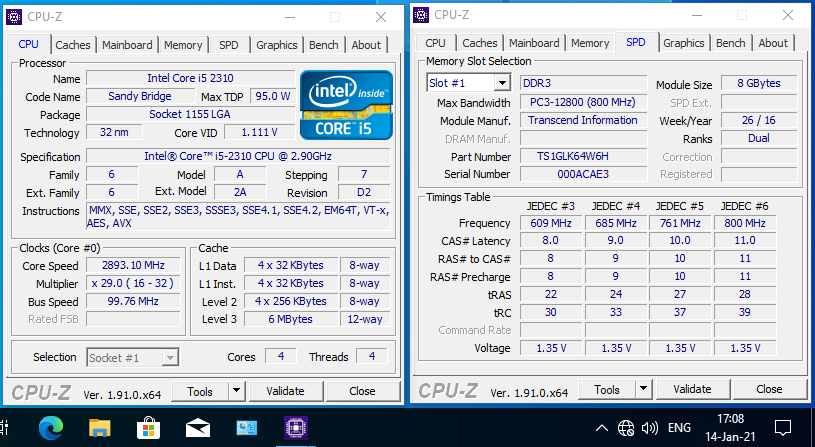Open the notification center icon

click(782, 428)
